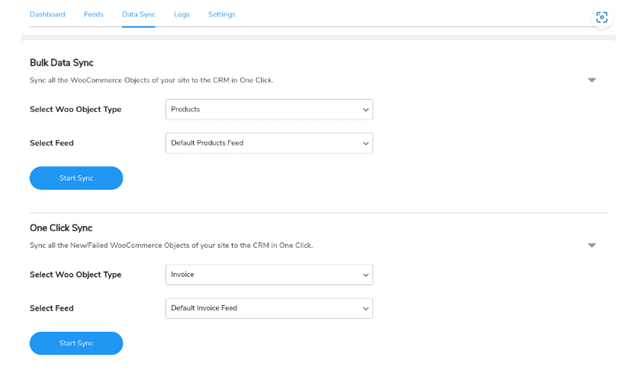The image size is (628, 375).
Task: Click One Click Sync's Select Woo Object Type label
Action: point(75,274)
